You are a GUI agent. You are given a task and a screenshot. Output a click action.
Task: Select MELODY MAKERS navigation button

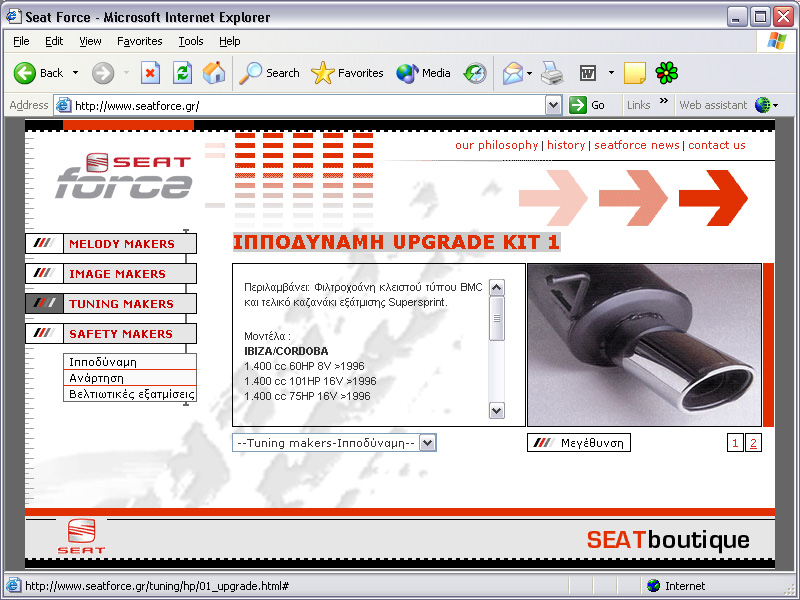pos(111,243)
